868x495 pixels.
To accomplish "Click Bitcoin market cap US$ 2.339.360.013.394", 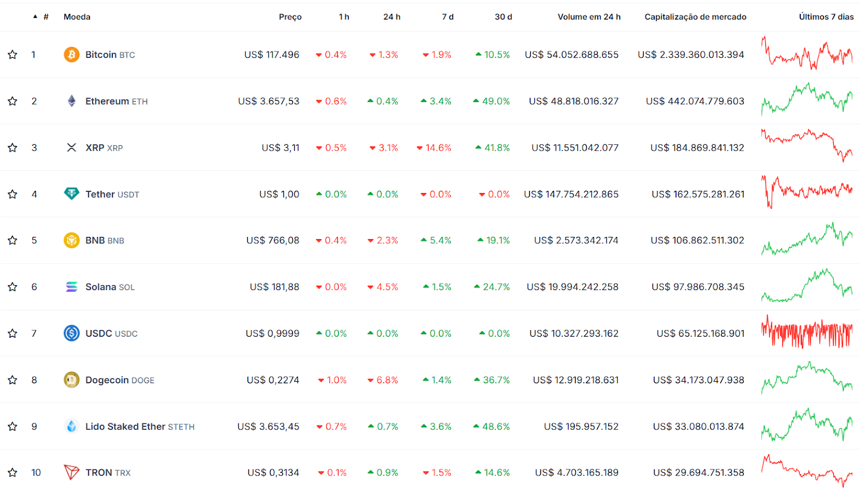I will pyautogui.click(x=691, y=55).
